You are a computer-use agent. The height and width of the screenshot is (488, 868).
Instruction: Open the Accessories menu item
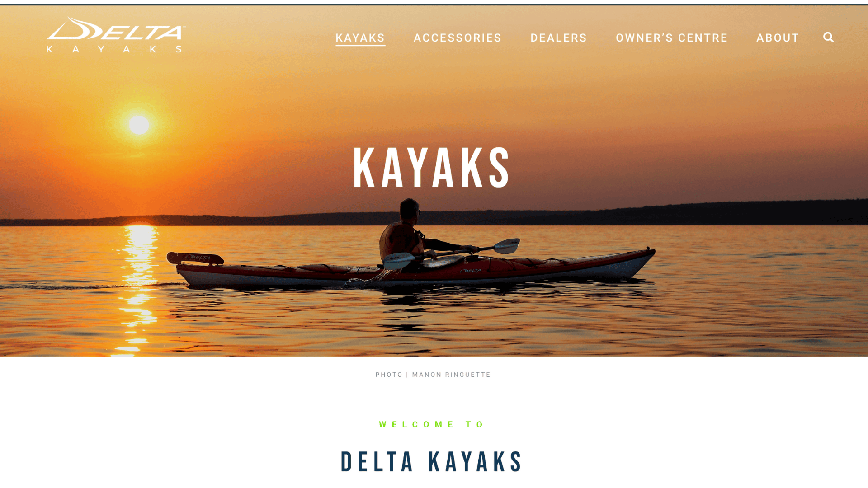point(458,38)
